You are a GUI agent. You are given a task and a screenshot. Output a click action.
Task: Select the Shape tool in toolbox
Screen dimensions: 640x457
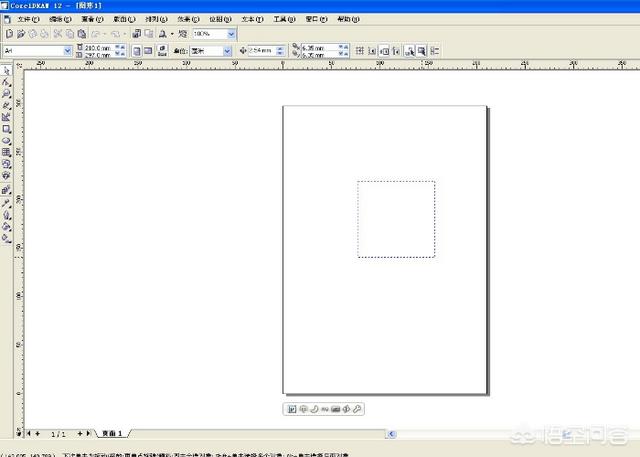pos(6,82)
